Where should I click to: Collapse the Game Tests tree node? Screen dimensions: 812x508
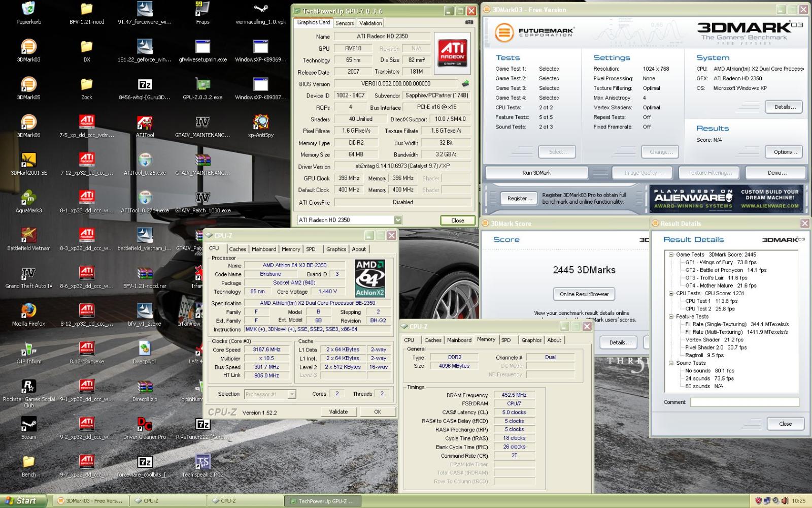(x=671, y=255)
